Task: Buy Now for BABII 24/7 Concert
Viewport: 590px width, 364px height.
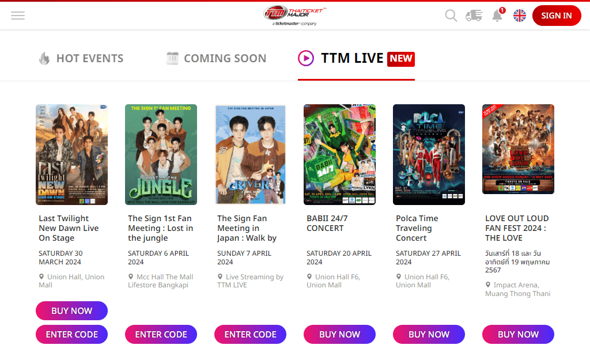Action: [339, 334]
